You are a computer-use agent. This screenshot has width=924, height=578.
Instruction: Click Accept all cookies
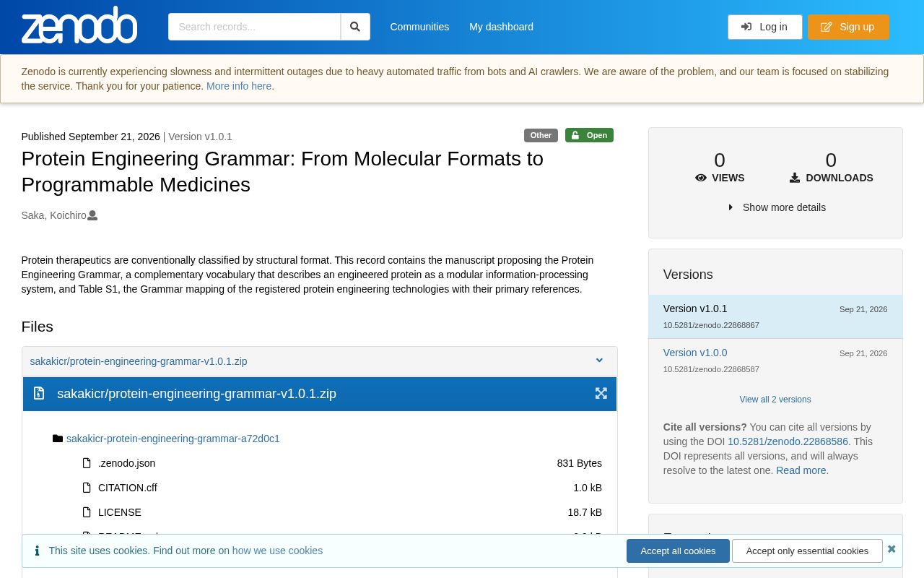tap(678, 551)
